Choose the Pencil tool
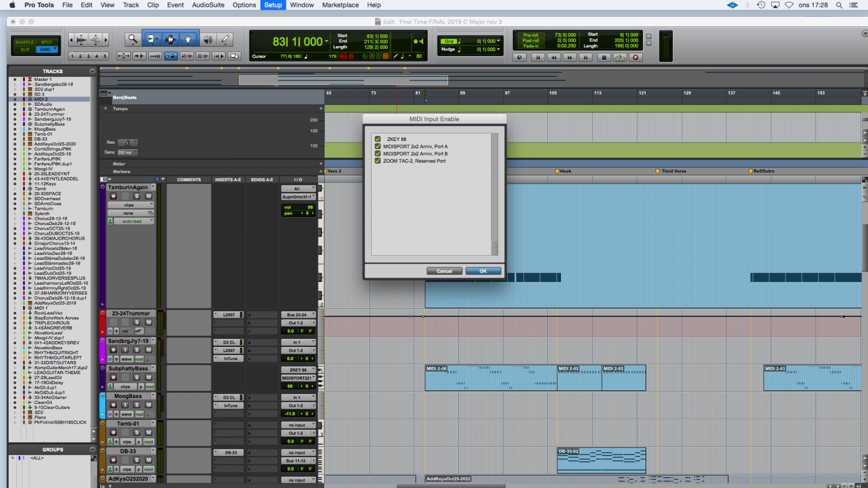The height and width of the screenshot is (488, 868). pos(225,39)
